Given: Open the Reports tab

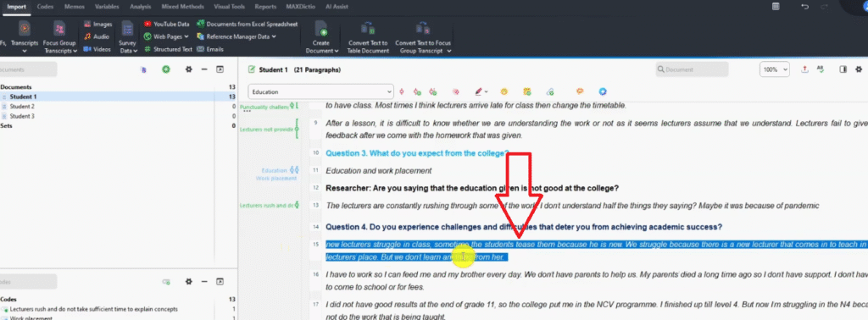Looking at the screenshot, I should click(x=265, y=7).
